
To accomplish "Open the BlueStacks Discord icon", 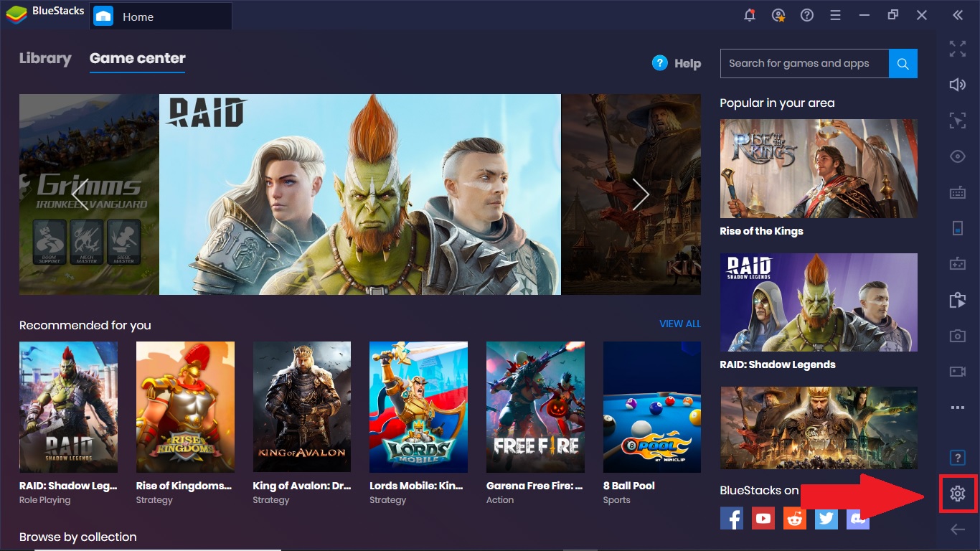I will pyautogui.click(x=858, y=518).
